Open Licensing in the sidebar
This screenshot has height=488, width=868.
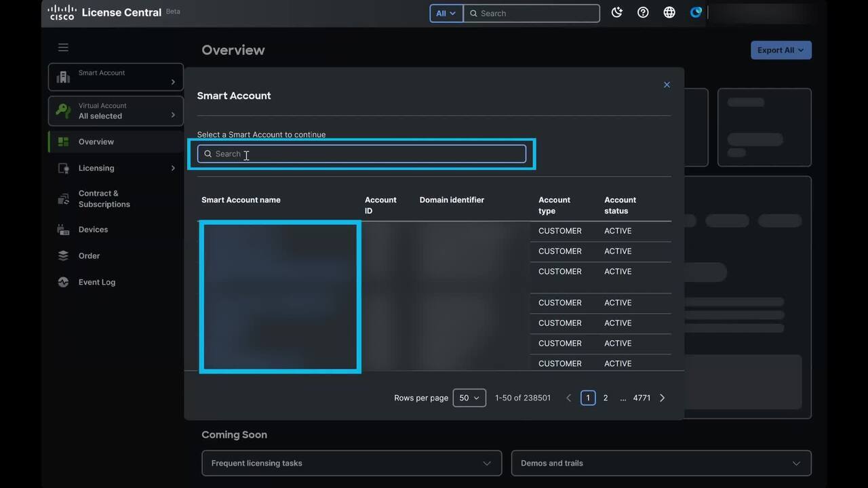[96, 168]
